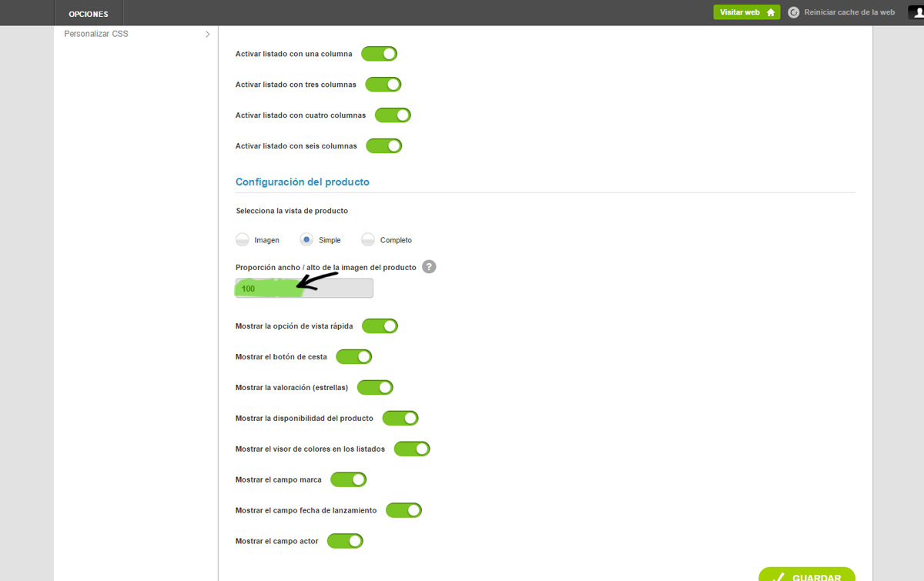Viewport: 924px width, 581px height.
Task: Click the help question mark icon
Action: (x=430, y=267)
